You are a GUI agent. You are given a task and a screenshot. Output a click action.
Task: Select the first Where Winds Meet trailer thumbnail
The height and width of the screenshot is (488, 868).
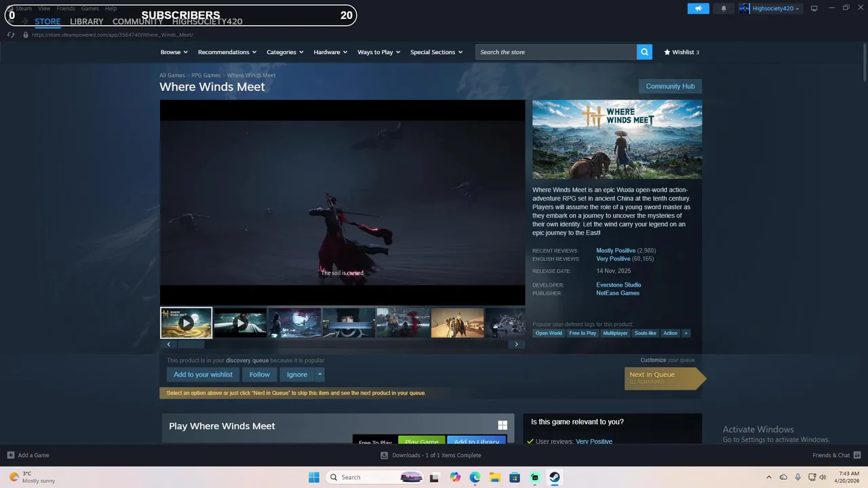[186, 323]
